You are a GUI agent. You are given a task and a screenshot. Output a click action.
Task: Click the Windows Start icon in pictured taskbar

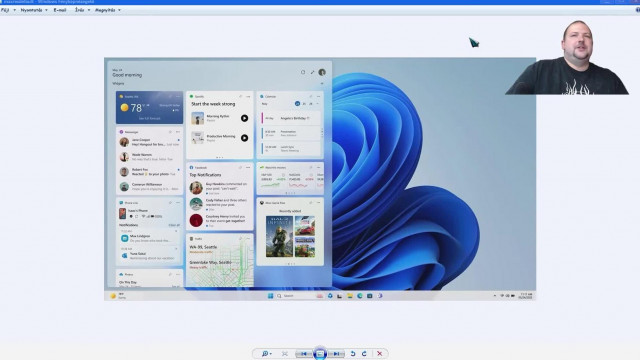click(270, 296)
